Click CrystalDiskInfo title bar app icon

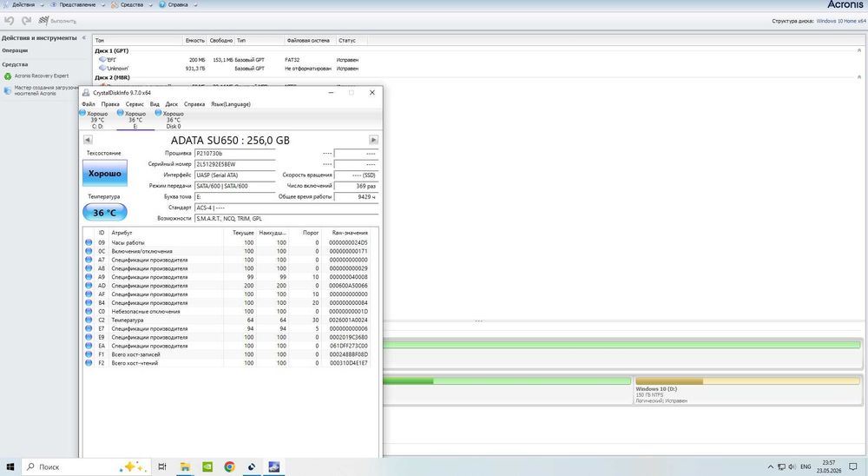click(x=86, y=93)
